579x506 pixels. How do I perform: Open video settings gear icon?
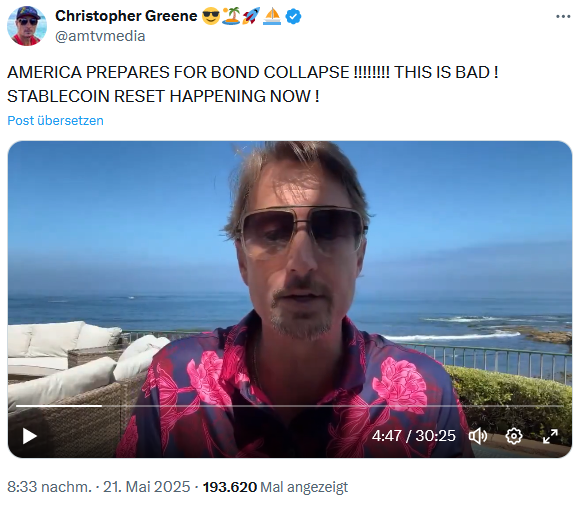514,436
